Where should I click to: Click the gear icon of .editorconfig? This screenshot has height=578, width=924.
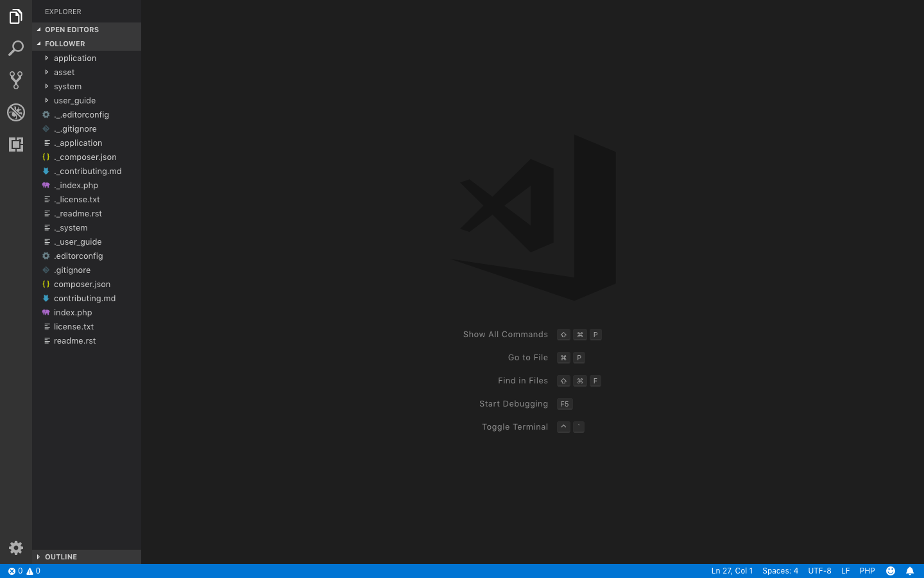pos(46,256)
